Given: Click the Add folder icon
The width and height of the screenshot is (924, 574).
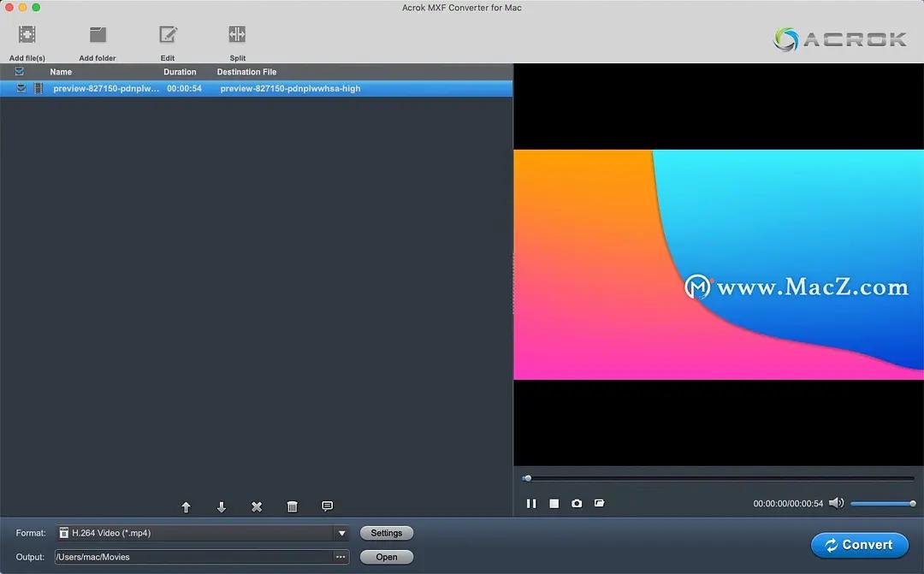Looking at the screenshot, I should pos(98,36).
